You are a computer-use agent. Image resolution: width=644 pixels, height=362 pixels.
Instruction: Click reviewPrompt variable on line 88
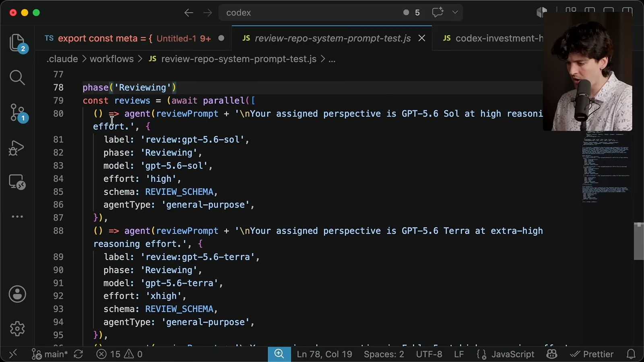click(x=187, y=230)
